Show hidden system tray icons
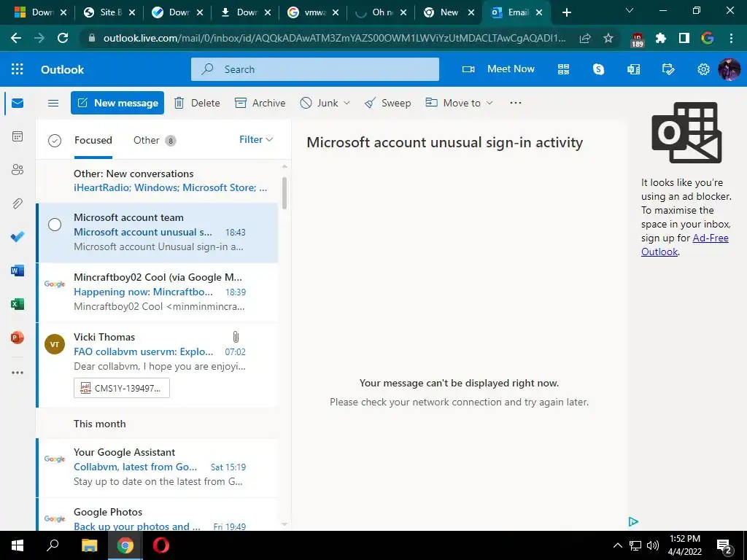This screenshot has height=560, width=747. click(617, 545)
